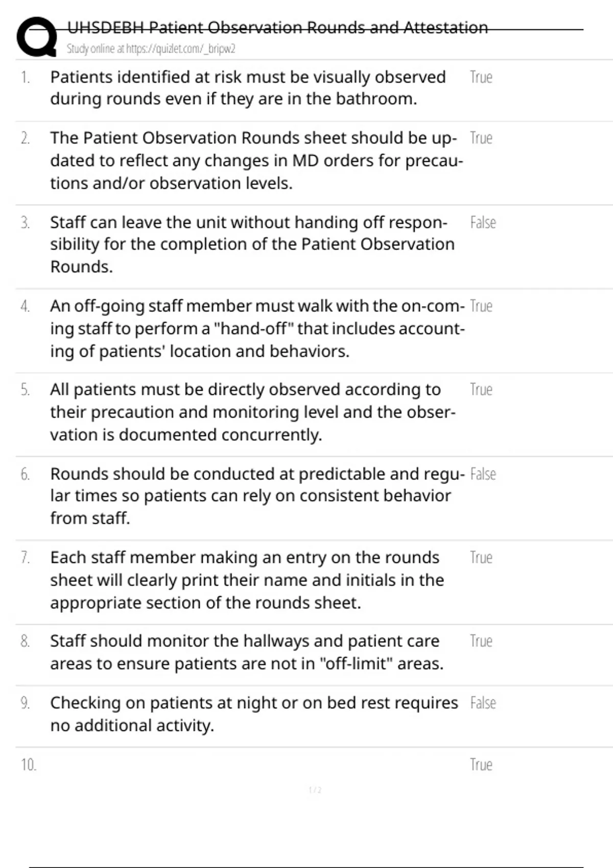Select the True answer for question 1
The height and width of the screenshot is (868, 613).
(x=481, y=77)
